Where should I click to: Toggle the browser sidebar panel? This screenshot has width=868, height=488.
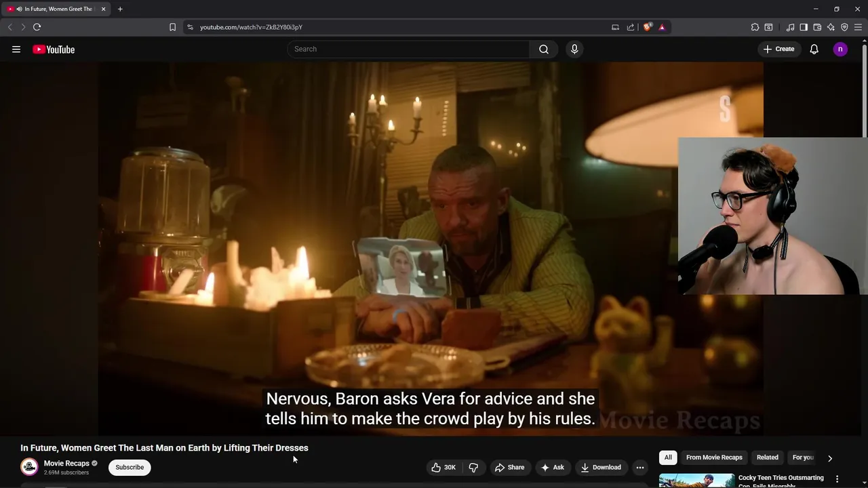coord(804,27)
